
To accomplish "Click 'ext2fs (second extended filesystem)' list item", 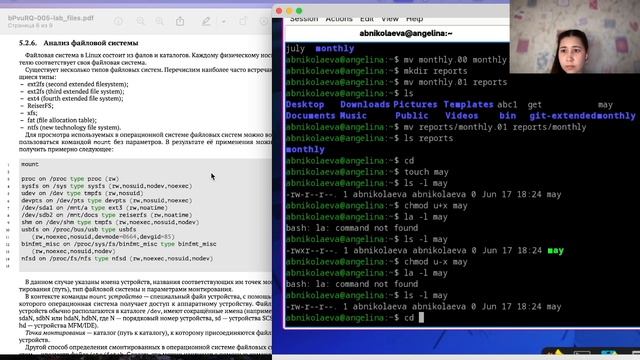I will click(78, 84).
